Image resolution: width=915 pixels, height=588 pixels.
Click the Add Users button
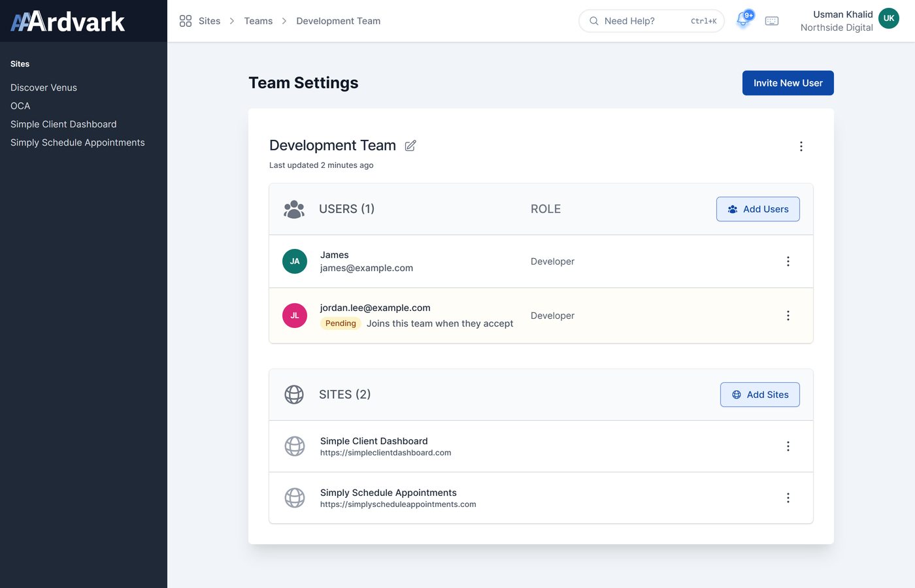pyautogui.click(x=758, y=209)
